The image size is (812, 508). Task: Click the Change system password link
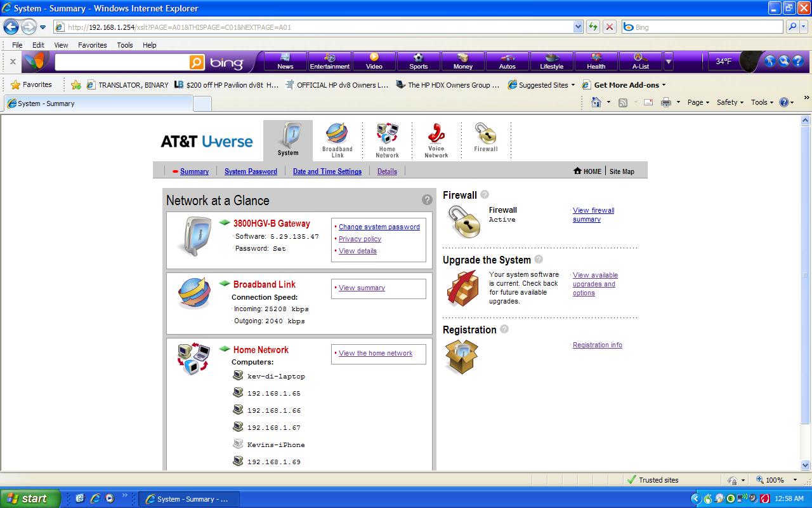tap(379, 227)
